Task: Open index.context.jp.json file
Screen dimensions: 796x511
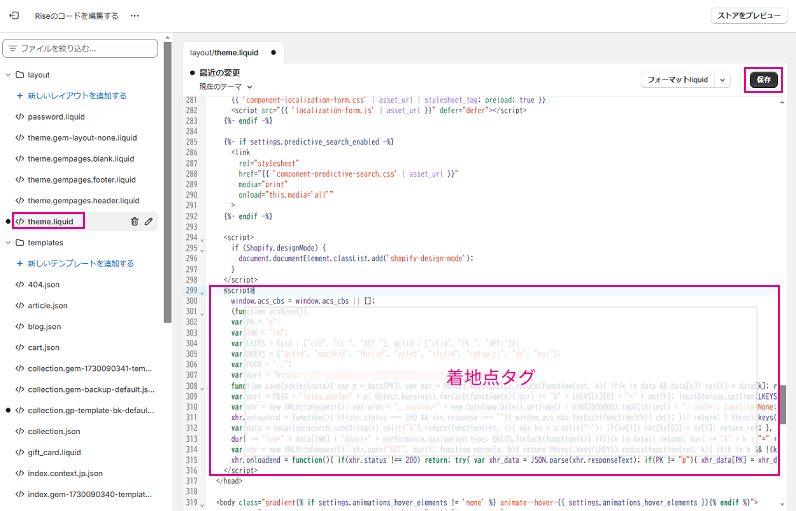Action: click(x=65, y=473)
